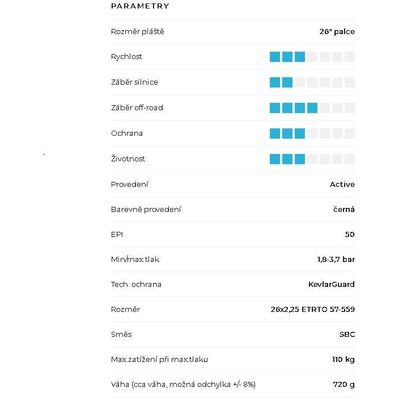Click the Min/max tlak label
Image resolution: width=400 pixels, height=400 pixels.
tap(135, 259)
